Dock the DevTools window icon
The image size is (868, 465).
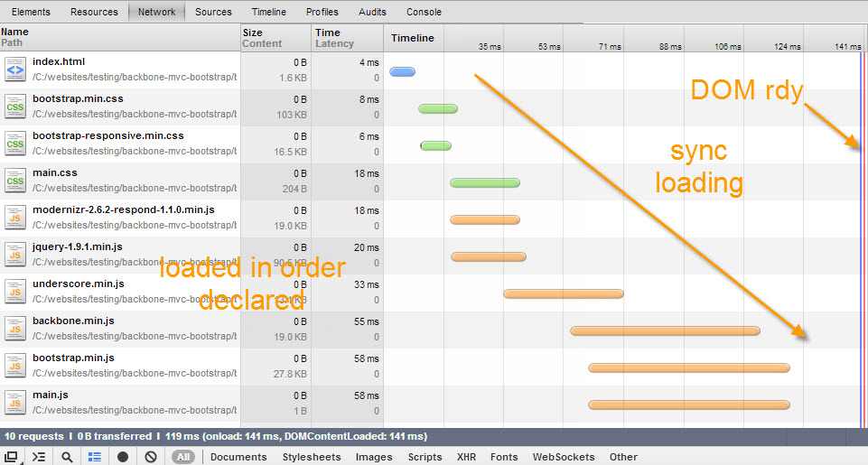(x=12, y=457)
